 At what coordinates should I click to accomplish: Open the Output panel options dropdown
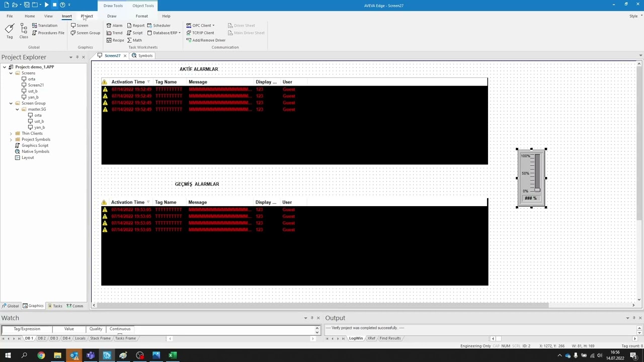click(x=627, y=318)
